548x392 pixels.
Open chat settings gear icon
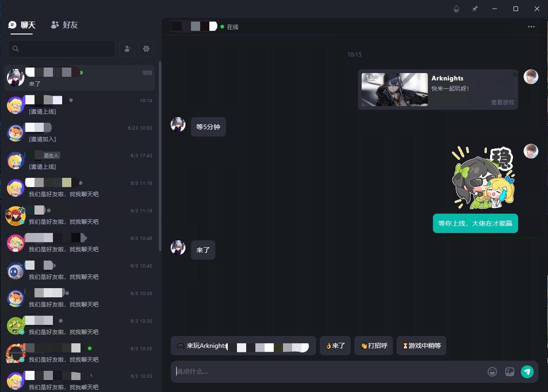click(146, 49)
